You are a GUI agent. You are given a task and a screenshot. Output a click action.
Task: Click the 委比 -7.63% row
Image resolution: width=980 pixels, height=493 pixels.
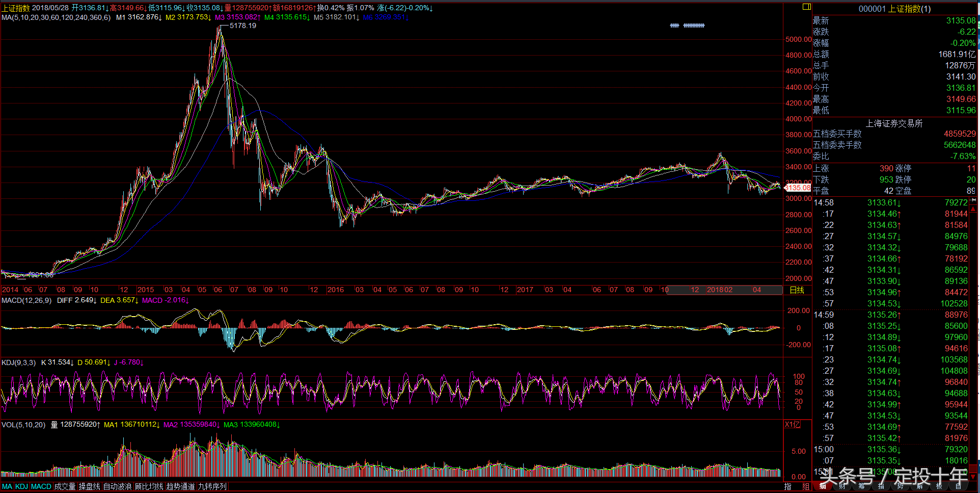click(x=894, y=156)
